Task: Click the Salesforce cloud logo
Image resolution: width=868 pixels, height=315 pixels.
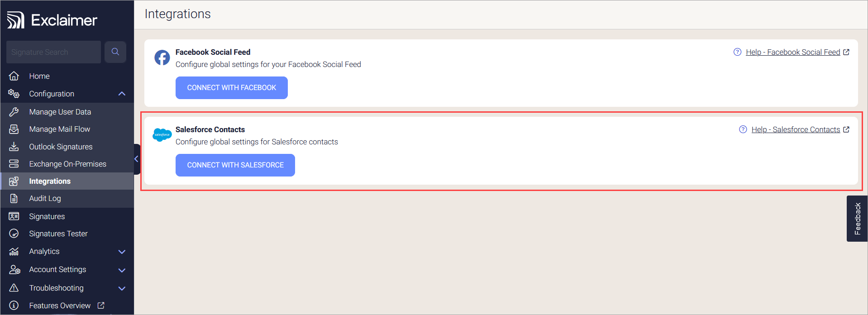Action: coord(162,134)
